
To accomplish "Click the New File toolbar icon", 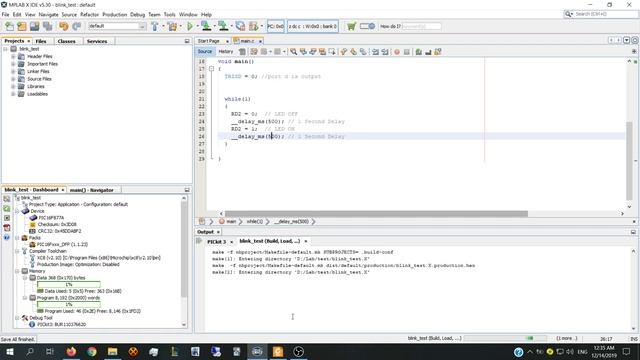I will [x=9, y=27].
